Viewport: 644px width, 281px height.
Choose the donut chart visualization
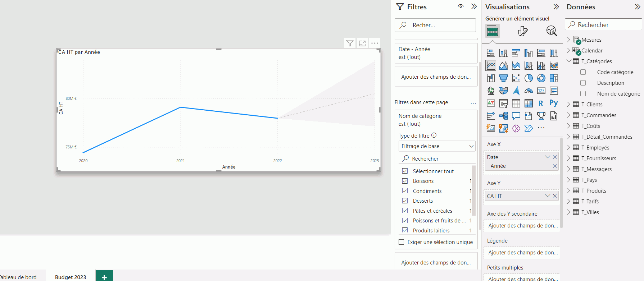pos(541,78)
